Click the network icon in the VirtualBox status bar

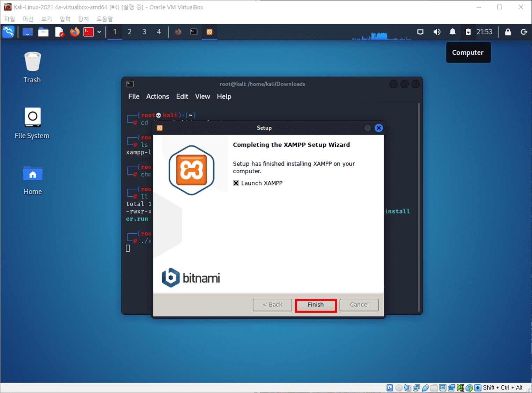coord(416,387)
